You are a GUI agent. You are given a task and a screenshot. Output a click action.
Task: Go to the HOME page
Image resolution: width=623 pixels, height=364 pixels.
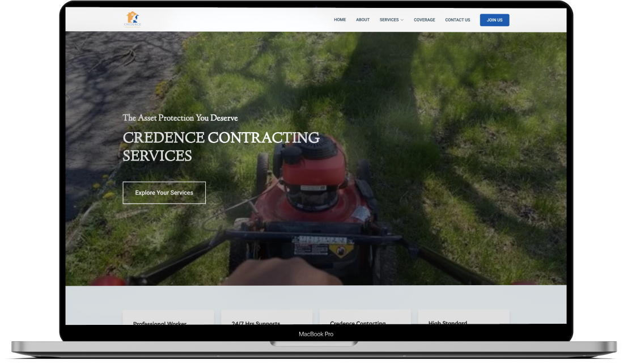tap(340, 20)
